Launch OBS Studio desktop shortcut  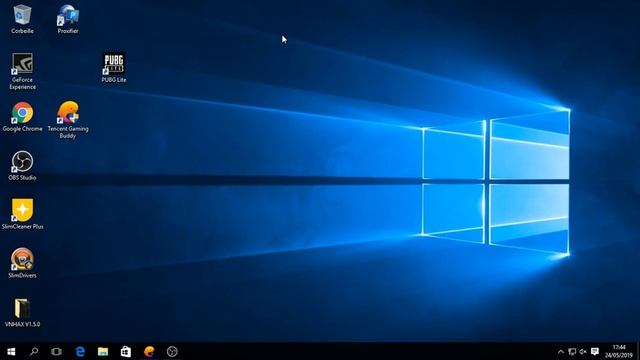[x=22, y=166]
